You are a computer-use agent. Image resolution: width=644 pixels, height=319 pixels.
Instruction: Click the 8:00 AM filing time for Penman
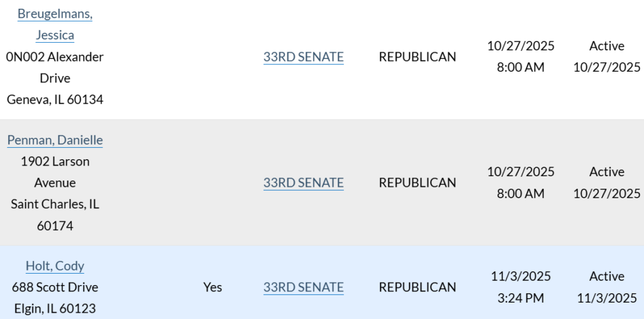[520, 193]
